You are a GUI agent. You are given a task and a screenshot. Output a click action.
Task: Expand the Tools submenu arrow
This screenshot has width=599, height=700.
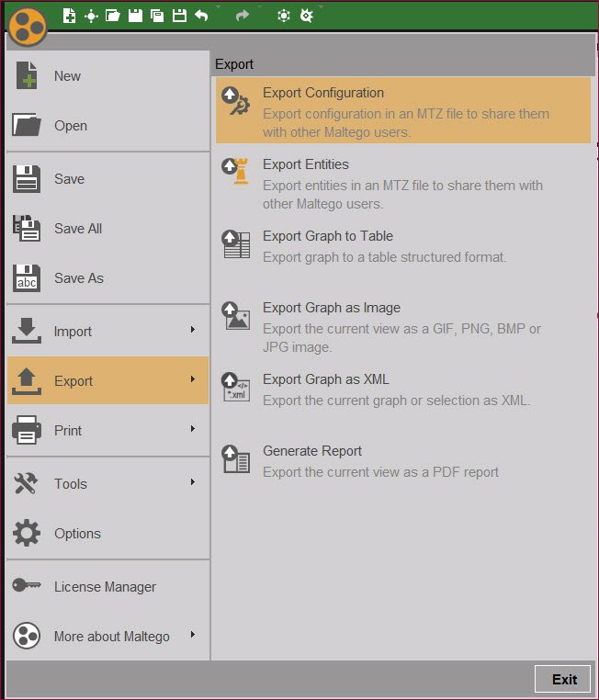[193, 481]
